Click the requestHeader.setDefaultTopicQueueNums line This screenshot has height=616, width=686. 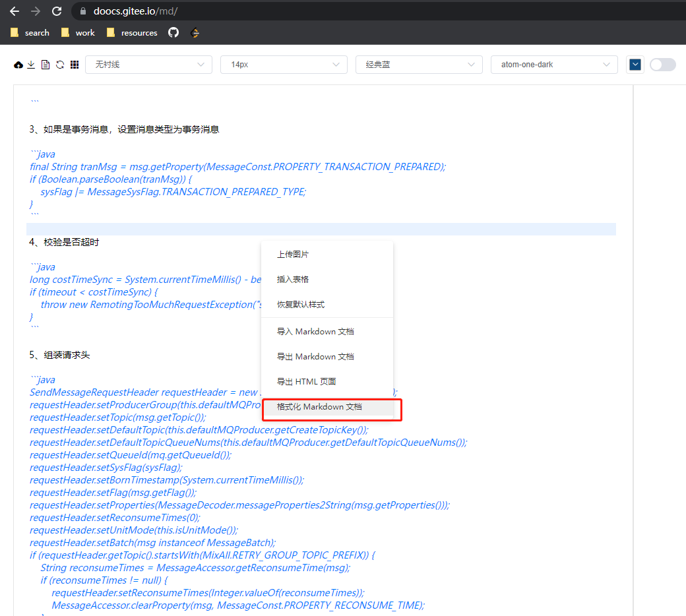[x=249, y=443]
